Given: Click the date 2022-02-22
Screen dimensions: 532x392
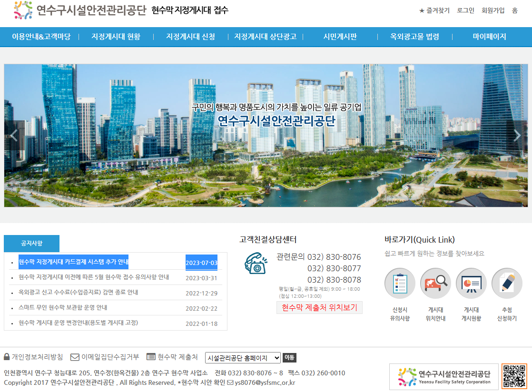Looking at the screenshot, I should pos(202,309).
